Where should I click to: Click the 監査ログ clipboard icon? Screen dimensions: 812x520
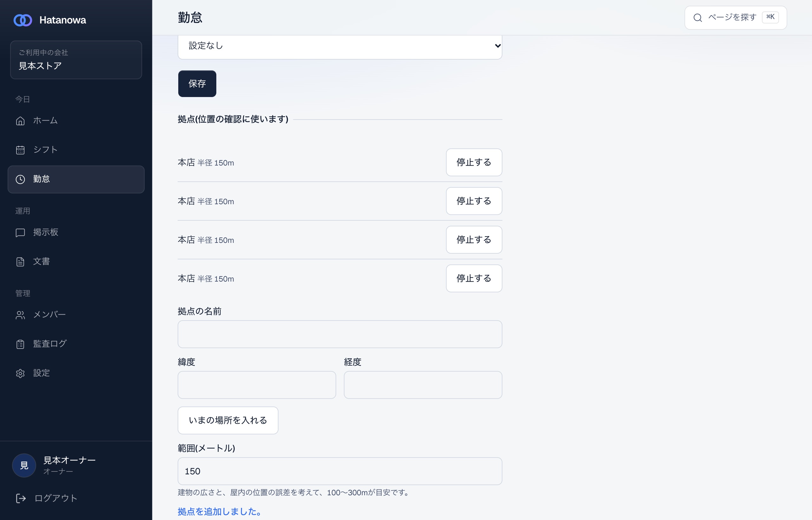(x=20, y=344)
